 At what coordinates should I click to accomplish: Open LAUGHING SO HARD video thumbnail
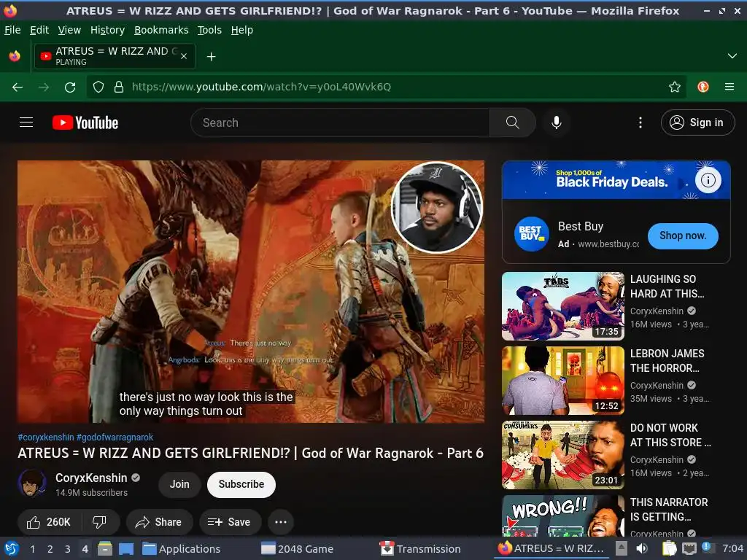coord(563,306)
